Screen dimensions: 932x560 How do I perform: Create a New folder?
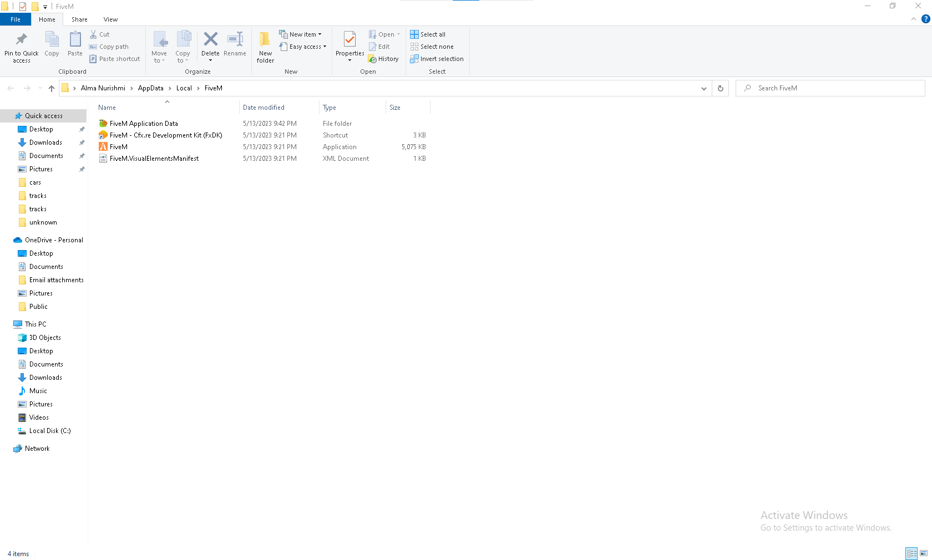point(265,47)
